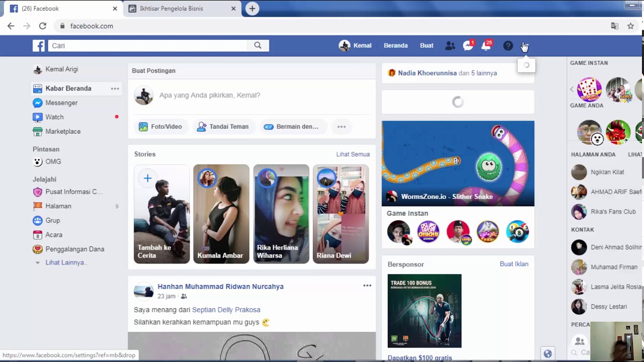Image resolution: width=644 pixels, height=362 pixels.
Task: Click the Penggalangan Dana icon
Action: click(37, 249)
